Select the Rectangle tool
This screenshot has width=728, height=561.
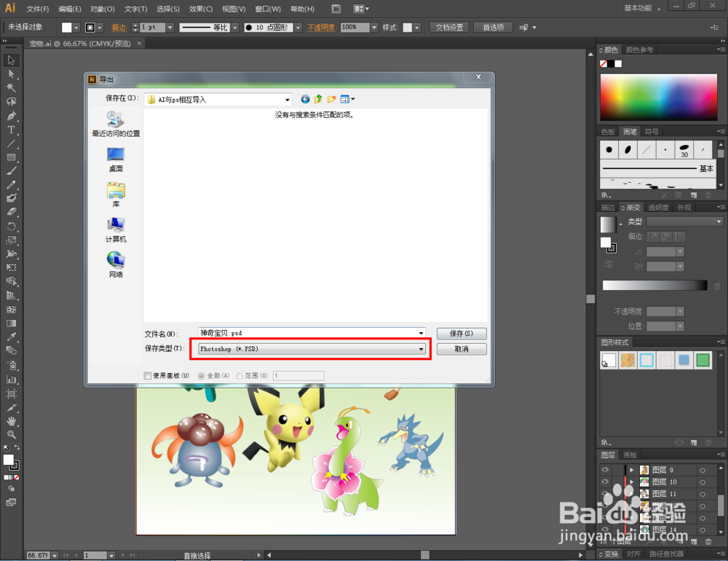pyautogui.click(x=11, y=157)
